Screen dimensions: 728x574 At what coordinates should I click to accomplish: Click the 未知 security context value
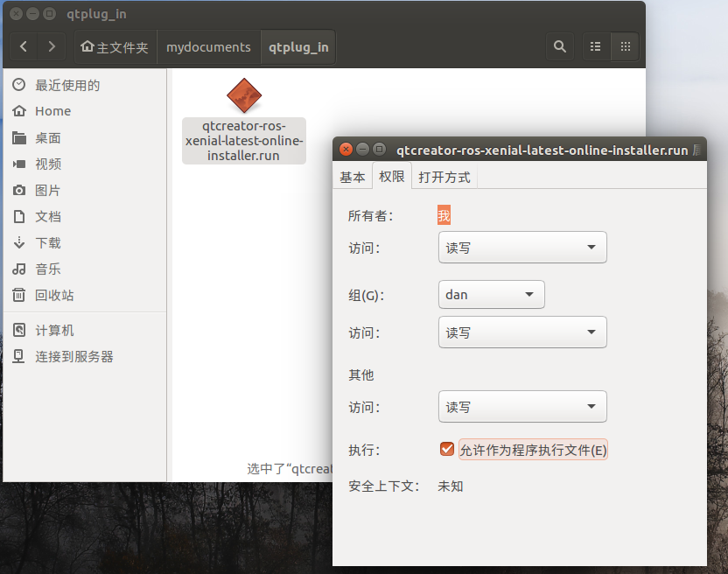[451, 486]
